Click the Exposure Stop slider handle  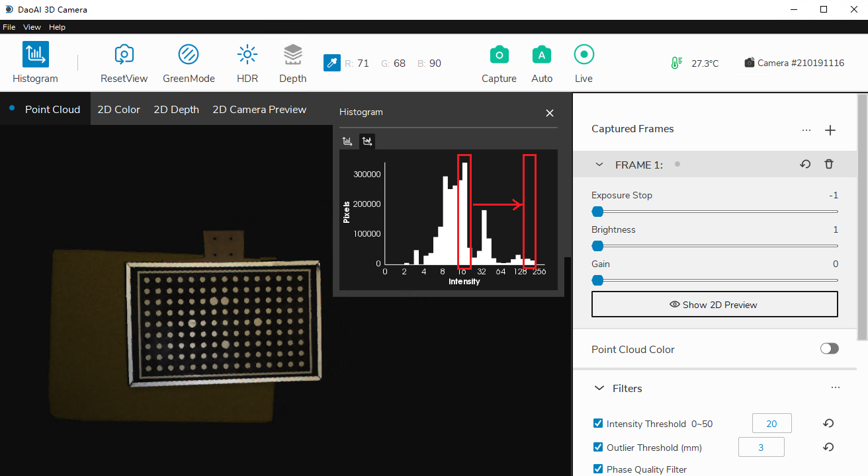pyautogui.click(x=597, y=212)
